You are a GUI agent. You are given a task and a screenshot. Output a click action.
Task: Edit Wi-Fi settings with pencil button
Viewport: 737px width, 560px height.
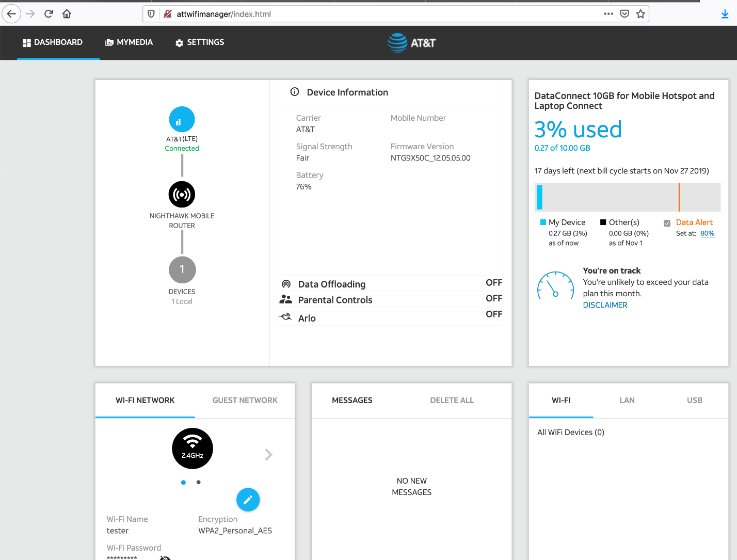click(248, 500)
